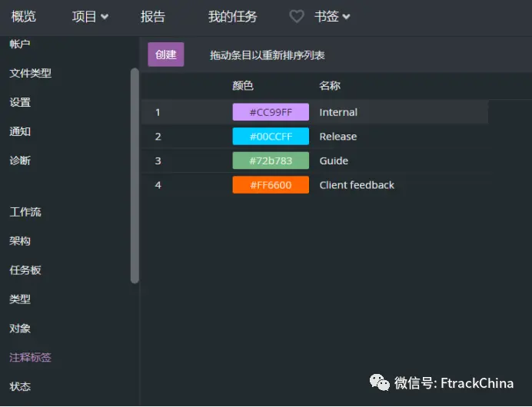This screenshot has height=407, width=532.
Task: Click the purple 创建 button
Action: (x=166, y=55)
